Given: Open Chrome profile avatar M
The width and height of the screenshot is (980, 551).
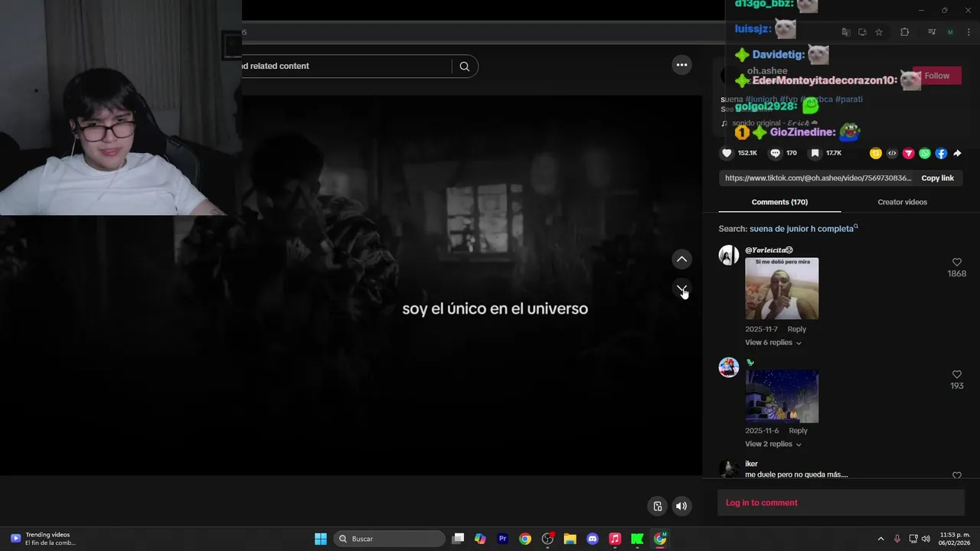Looking at the screenshot, I should (x=950, y=32).
